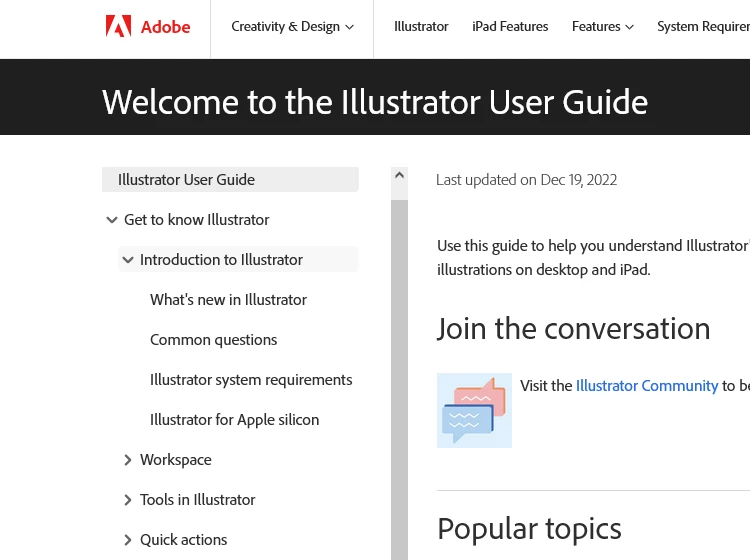Click the Join the conversation heading

[574, 329]
